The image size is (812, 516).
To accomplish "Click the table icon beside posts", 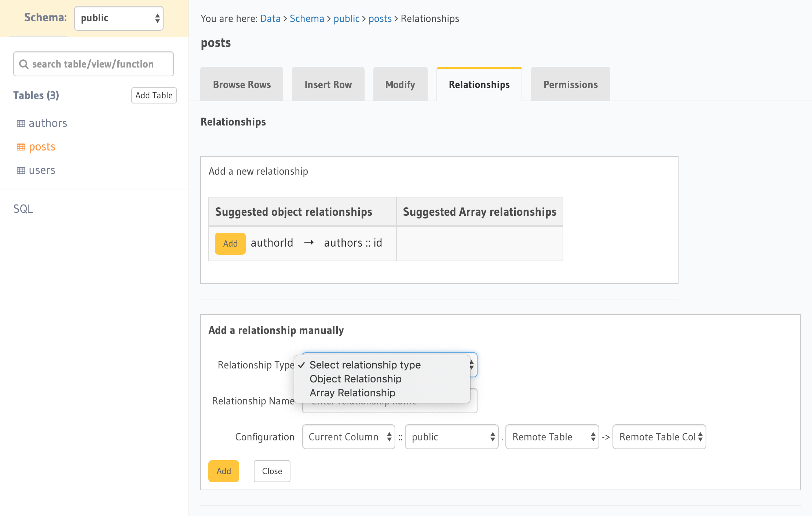I will click(x=21, y=146).
